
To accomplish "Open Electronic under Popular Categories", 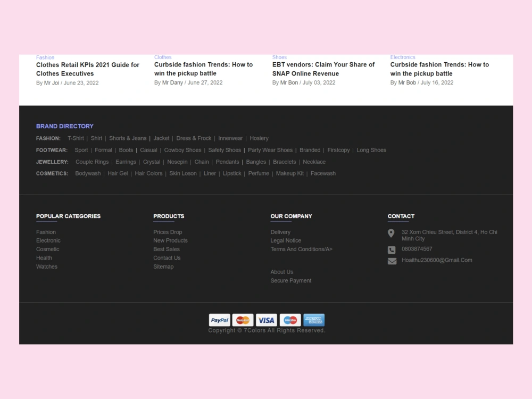I will click(48, 240).
